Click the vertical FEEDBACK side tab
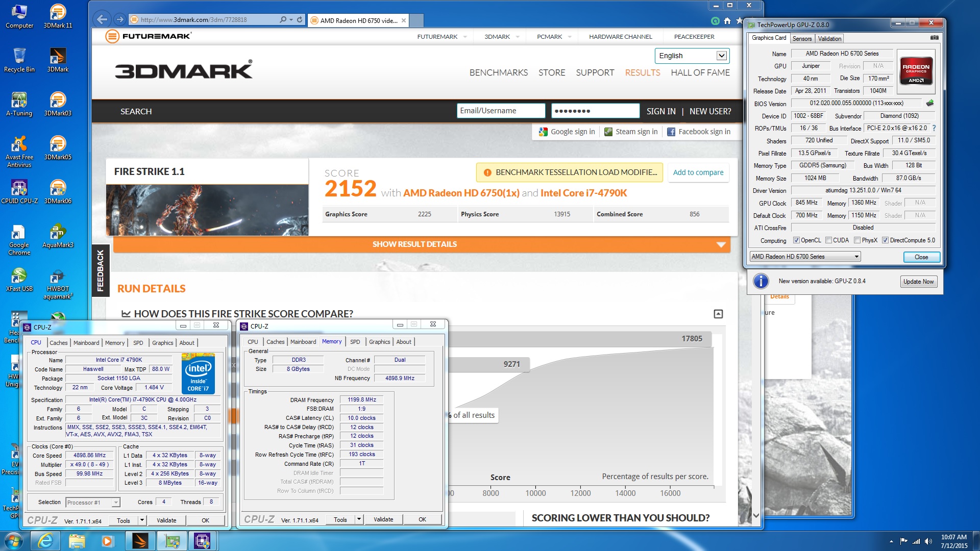The image size is (980, 551). 101,270
